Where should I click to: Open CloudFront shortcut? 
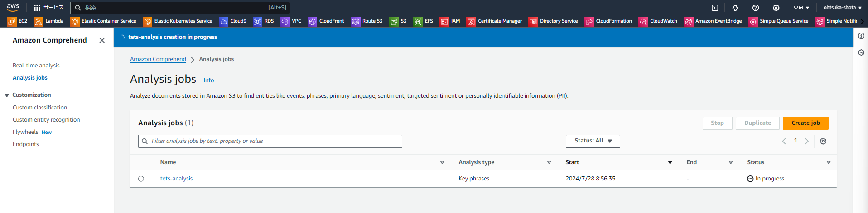(x=326, y=21)
